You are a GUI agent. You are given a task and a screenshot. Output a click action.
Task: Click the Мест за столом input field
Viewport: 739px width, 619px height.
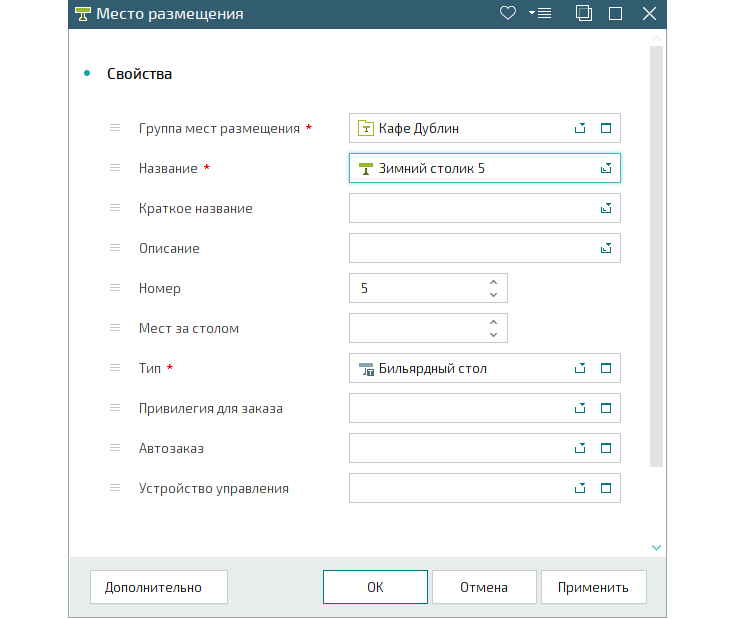[x=415, y=328]
